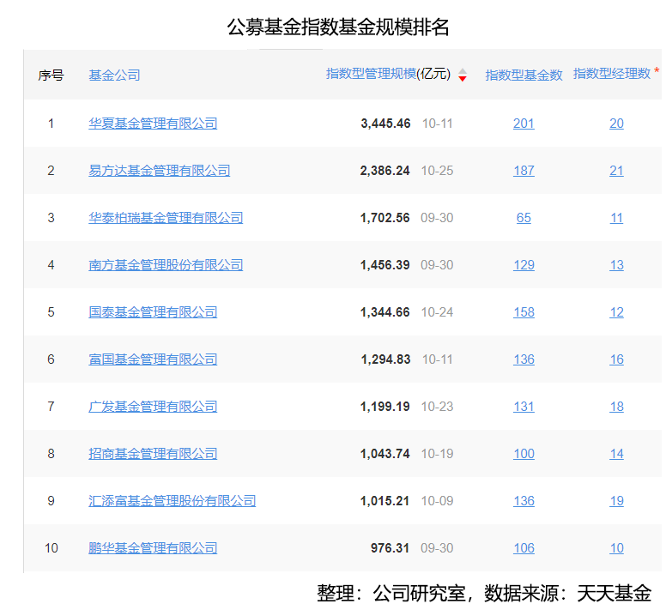Screen dimensions: 672x616
Task: Open 汇添富基金管理股份有限公司 link
Action: tap(172, 500)
